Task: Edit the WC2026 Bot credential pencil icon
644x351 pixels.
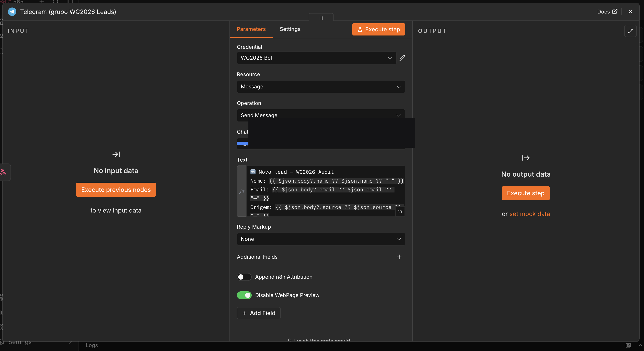Action: pos(402,58)
